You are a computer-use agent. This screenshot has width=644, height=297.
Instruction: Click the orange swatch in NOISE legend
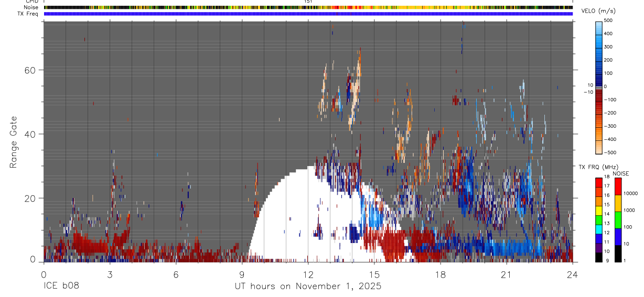coord(618,203)
